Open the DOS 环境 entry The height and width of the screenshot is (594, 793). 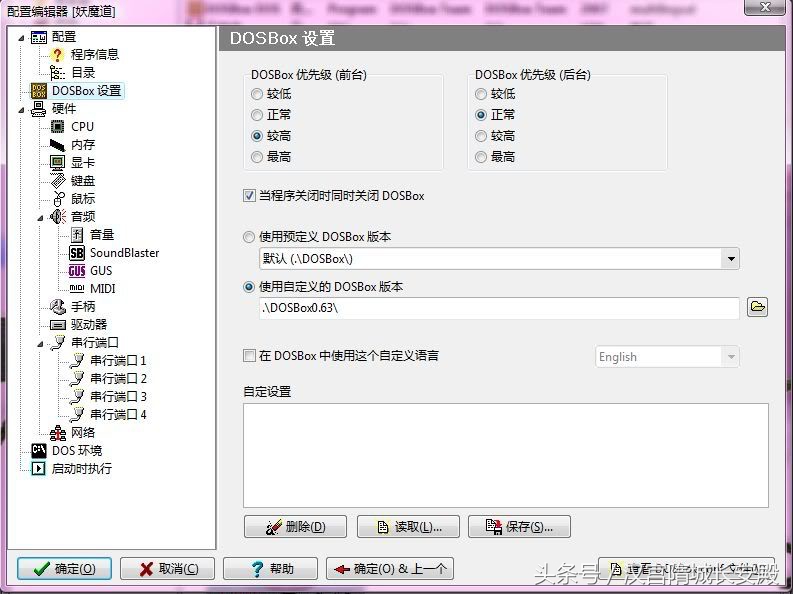77,450
